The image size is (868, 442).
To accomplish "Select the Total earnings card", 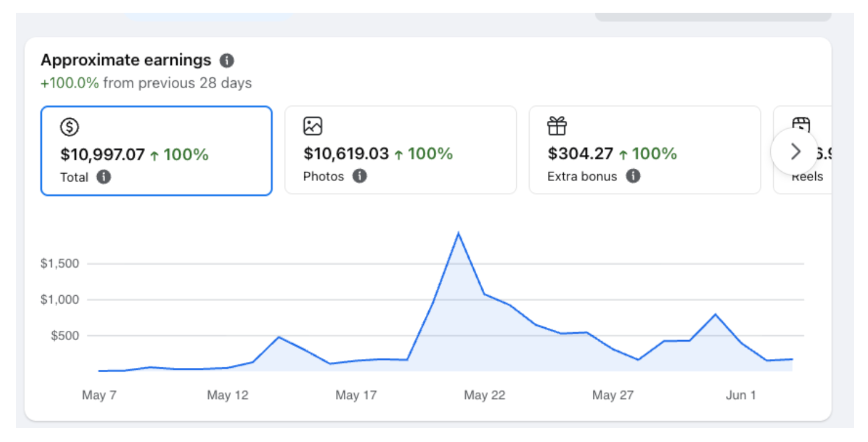I will [156, 151].
